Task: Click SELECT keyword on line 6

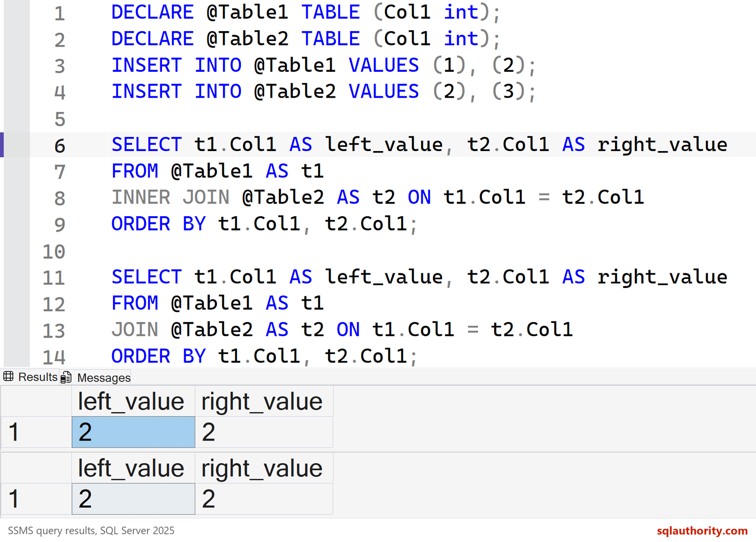Action: pos(146,144)
